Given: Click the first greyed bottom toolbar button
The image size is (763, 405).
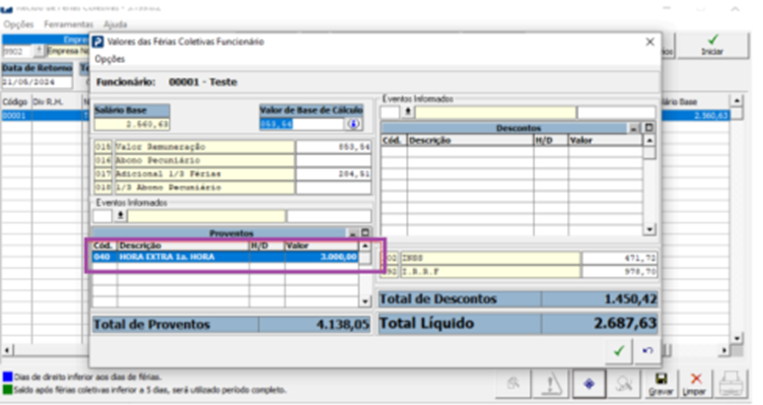Looking at the screenshot, I should (513, 384).
